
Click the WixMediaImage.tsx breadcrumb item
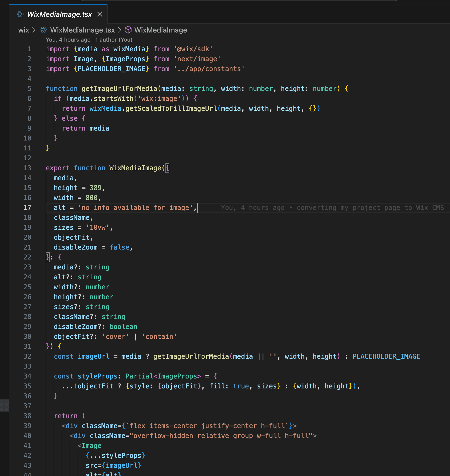pos(82,30)
